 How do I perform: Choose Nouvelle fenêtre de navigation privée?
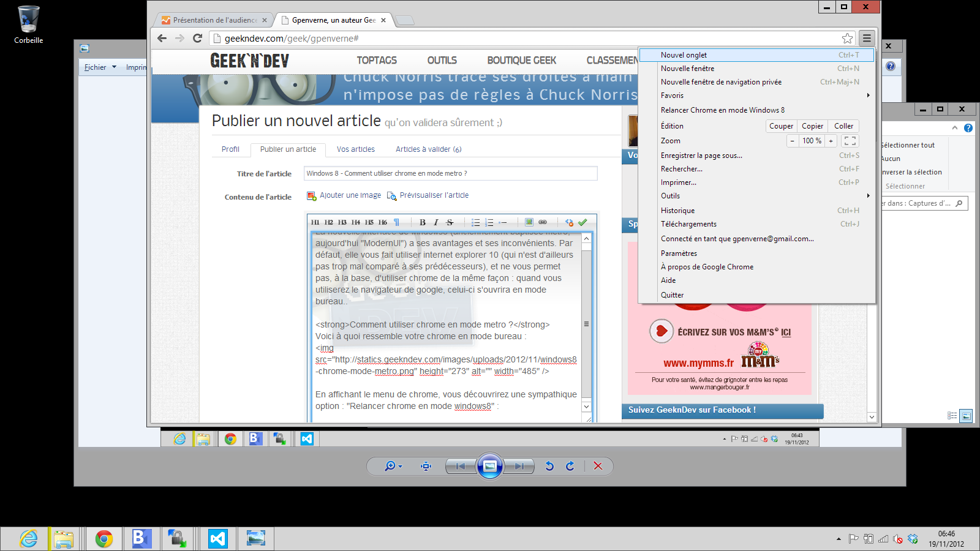coord(756,82)
